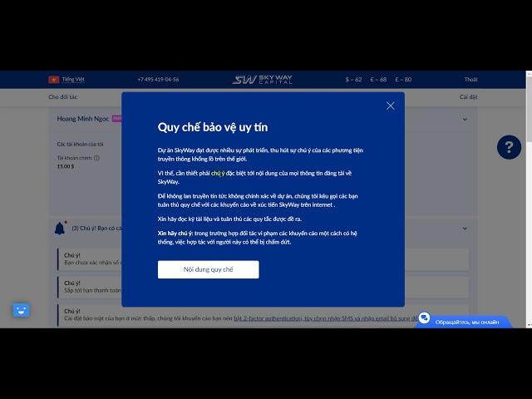Select the Tiếng Việt language link
532x399 pixels.
[x=73, y=80]
